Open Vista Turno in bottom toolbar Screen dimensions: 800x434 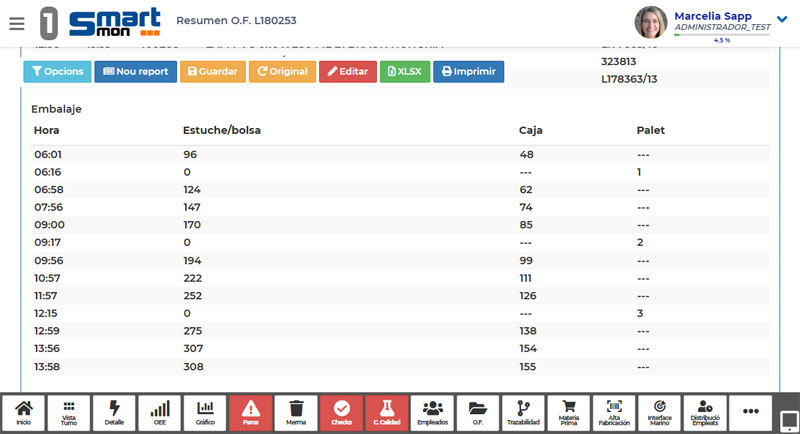click(69, 413)
